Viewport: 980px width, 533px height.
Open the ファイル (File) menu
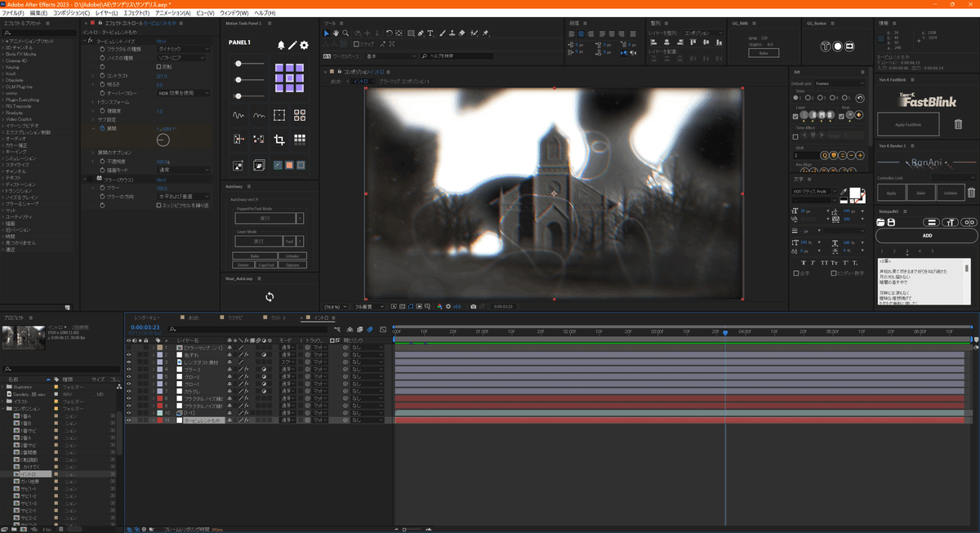14,13
